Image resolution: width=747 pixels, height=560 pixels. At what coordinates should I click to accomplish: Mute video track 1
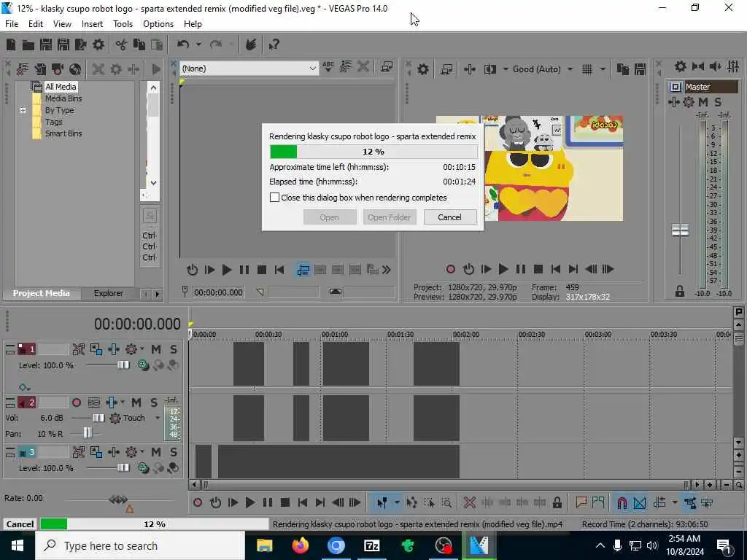[156, 349]
